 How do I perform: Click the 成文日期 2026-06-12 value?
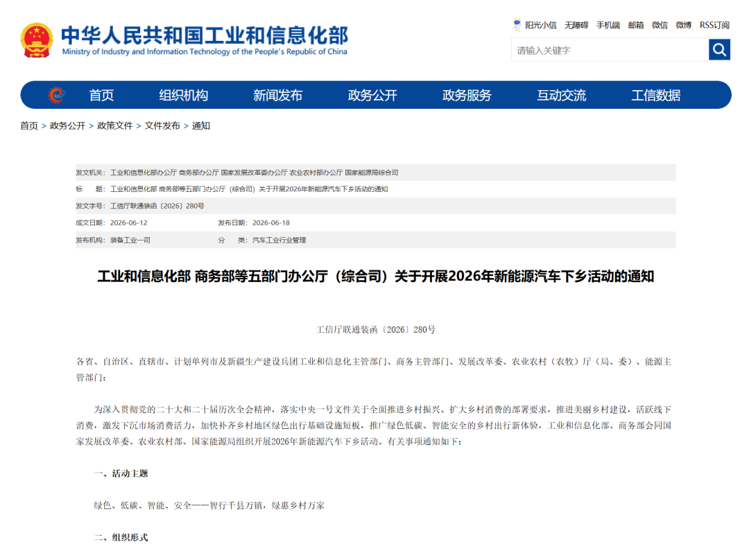pos(128,222)
